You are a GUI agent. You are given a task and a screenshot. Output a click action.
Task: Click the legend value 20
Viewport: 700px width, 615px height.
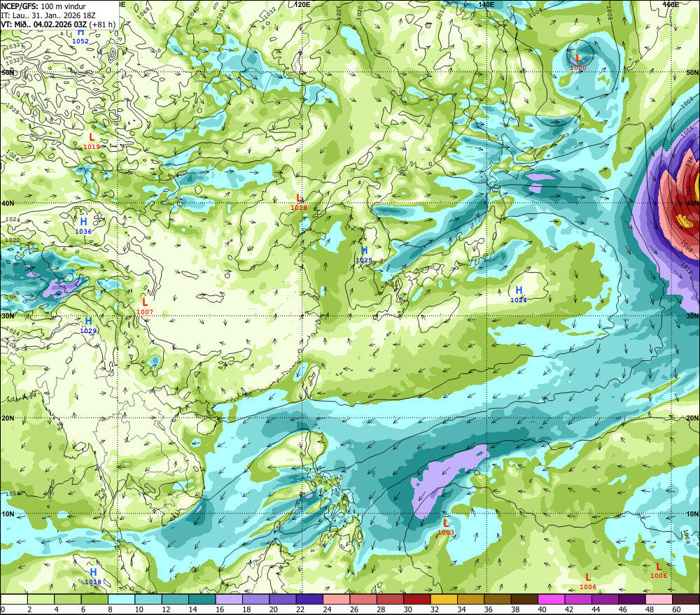click(x=273, y=609)
